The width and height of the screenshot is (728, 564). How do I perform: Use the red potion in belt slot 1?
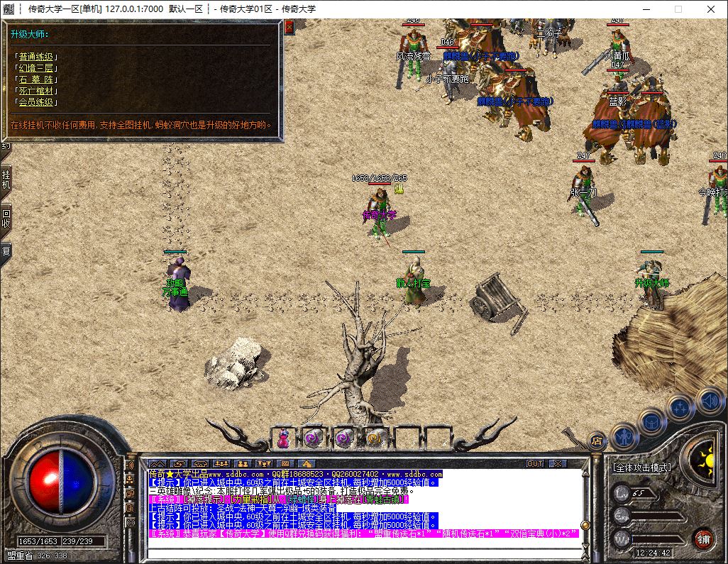(283, 438)
